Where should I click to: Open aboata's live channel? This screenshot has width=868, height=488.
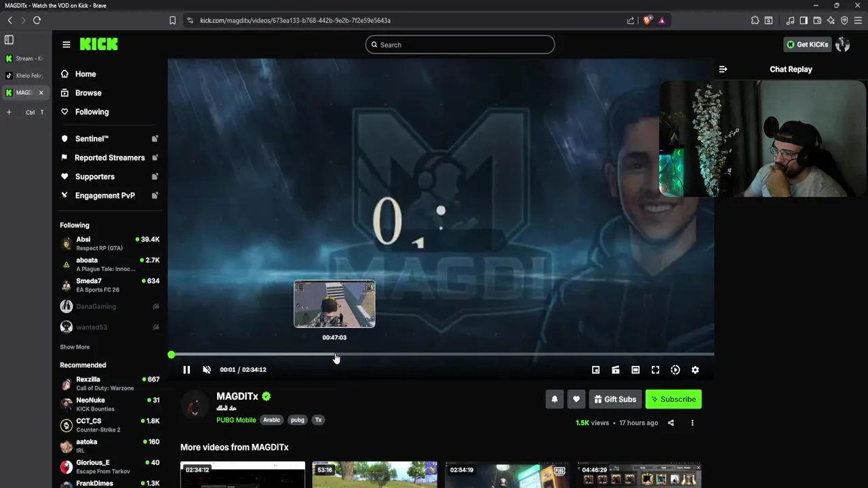[109, 264]
